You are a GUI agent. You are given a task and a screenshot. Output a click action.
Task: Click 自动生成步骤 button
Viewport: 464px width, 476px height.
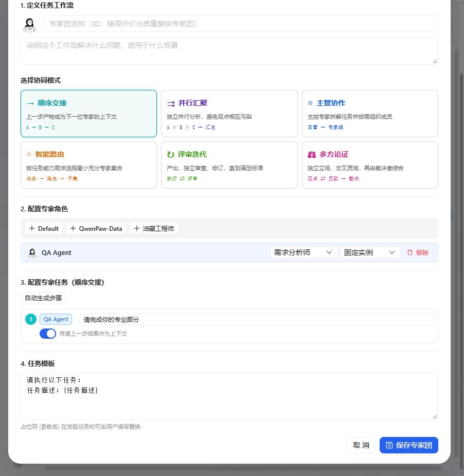point(43,298)
